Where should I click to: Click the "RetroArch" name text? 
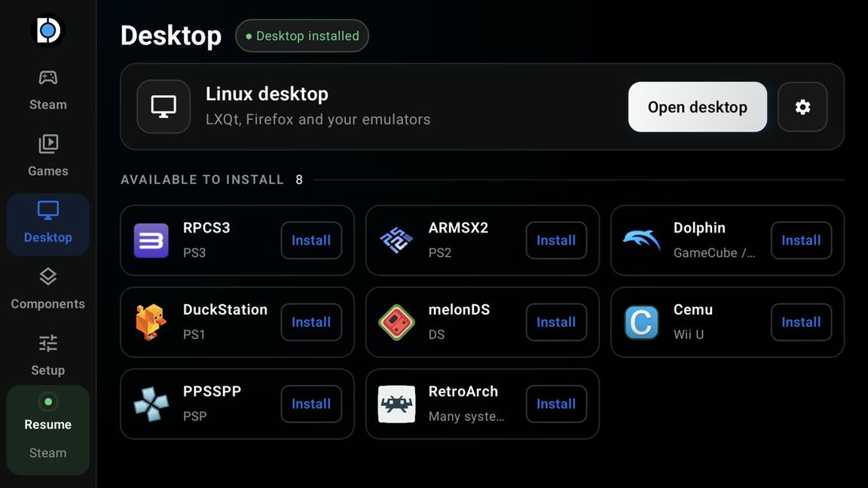pyautogui.click(x=463, y=392)
